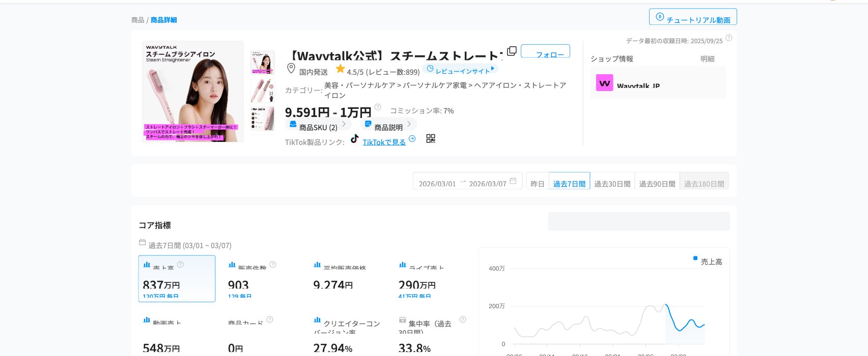Click the help icon beside the price range

[378, 107]
